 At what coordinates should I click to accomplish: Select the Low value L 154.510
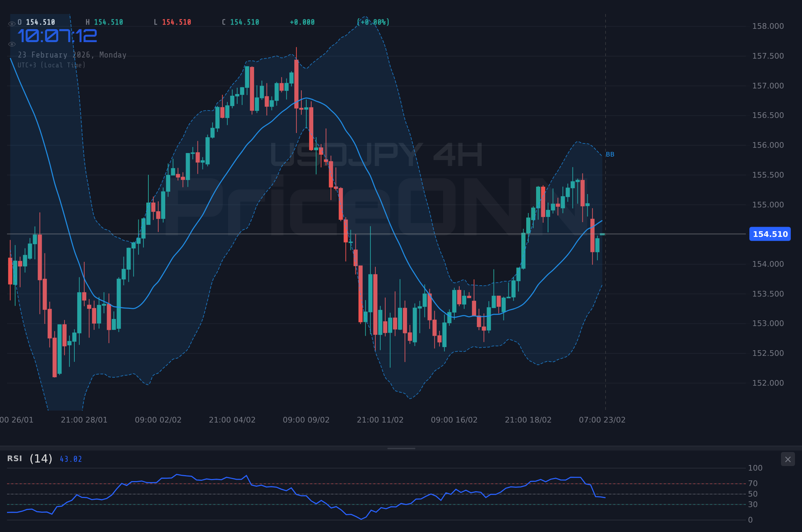point(173,22)
